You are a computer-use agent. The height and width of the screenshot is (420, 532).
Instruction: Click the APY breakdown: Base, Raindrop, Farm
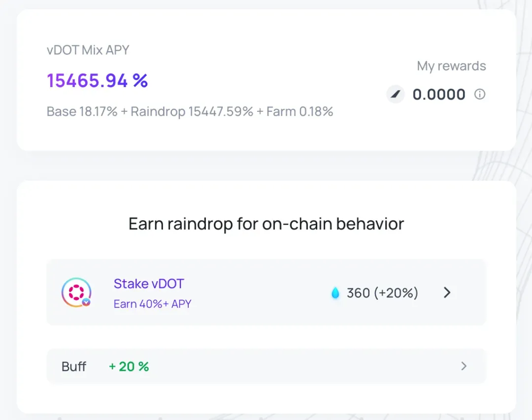[190, 112]
